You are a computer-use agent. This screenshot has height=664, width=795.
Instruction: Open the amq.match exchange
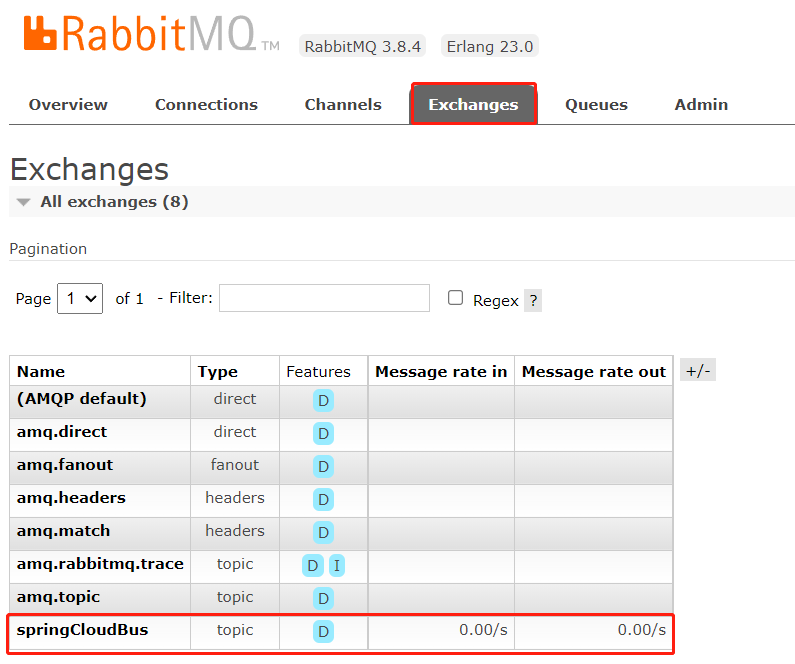click(63, 531)
